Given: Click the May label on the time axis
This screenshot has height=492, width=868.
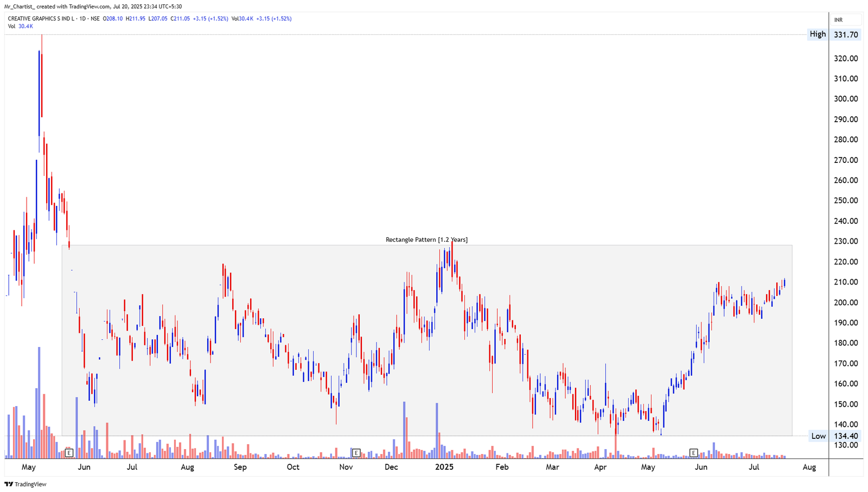Looking at the screenshot, I should (29, 467).
